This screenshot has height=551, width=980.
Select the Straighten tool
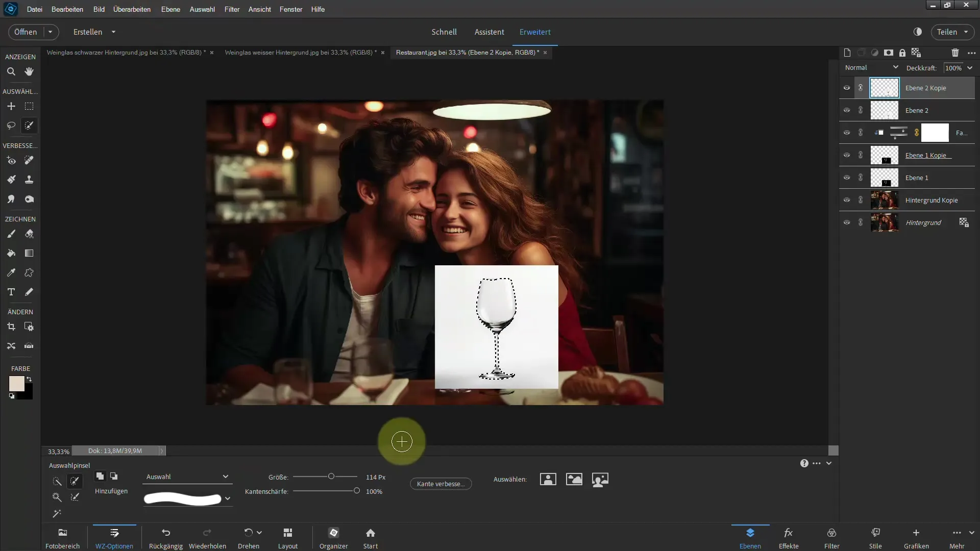click(29, 346)
